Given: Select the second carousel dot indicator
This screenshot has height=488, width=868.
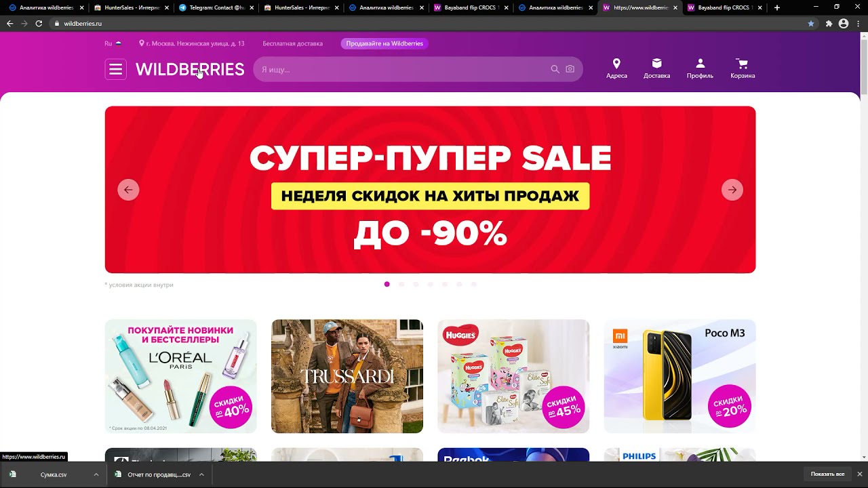Looking at the screenshot, I should [401, 285].
